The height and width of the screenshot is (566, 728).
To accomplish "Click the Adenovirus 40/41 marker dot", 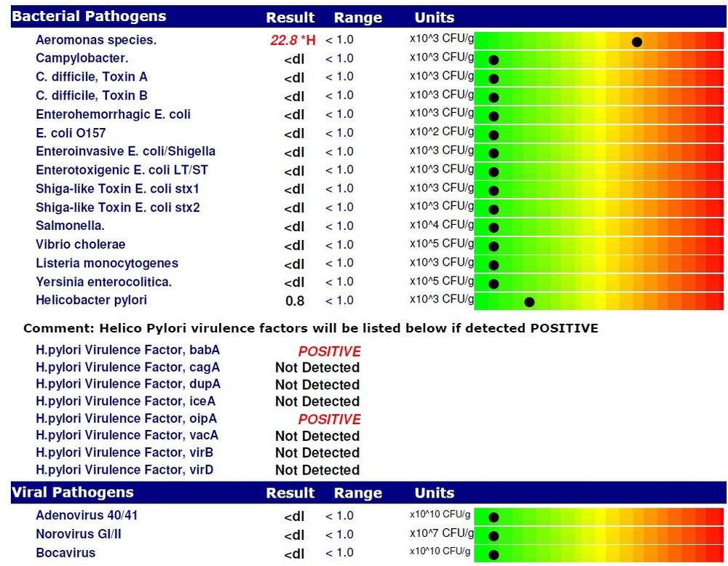I will click(494, 517).
